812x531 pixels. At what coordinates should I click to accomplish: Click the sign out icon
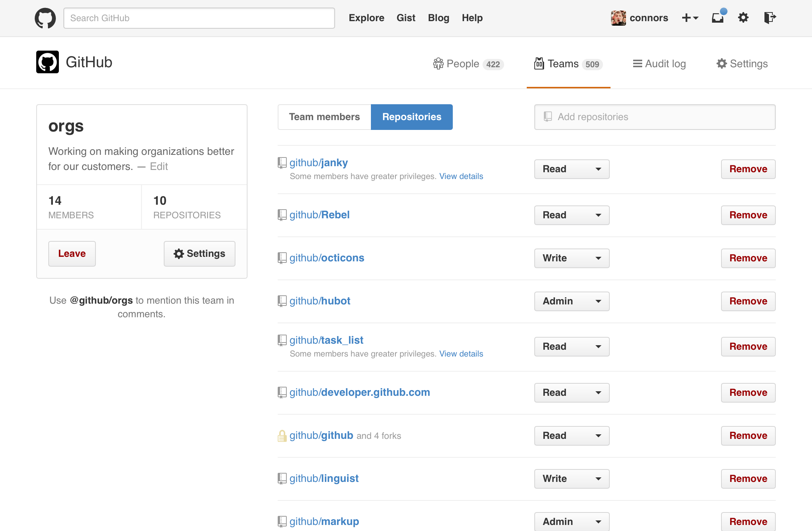(x=770, y=17)
